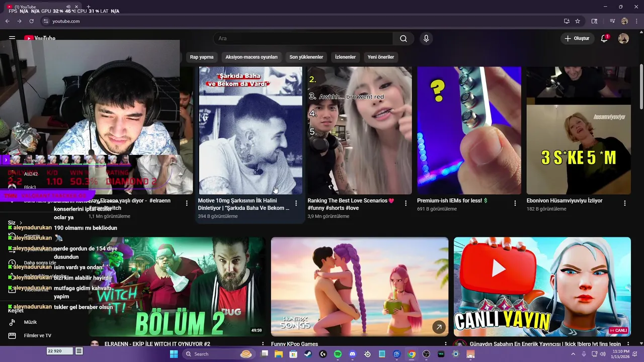The image size is (644, 362).
Task: Start voice search with microphone icon
Action: pyautogui.click(x=426, y=39)
